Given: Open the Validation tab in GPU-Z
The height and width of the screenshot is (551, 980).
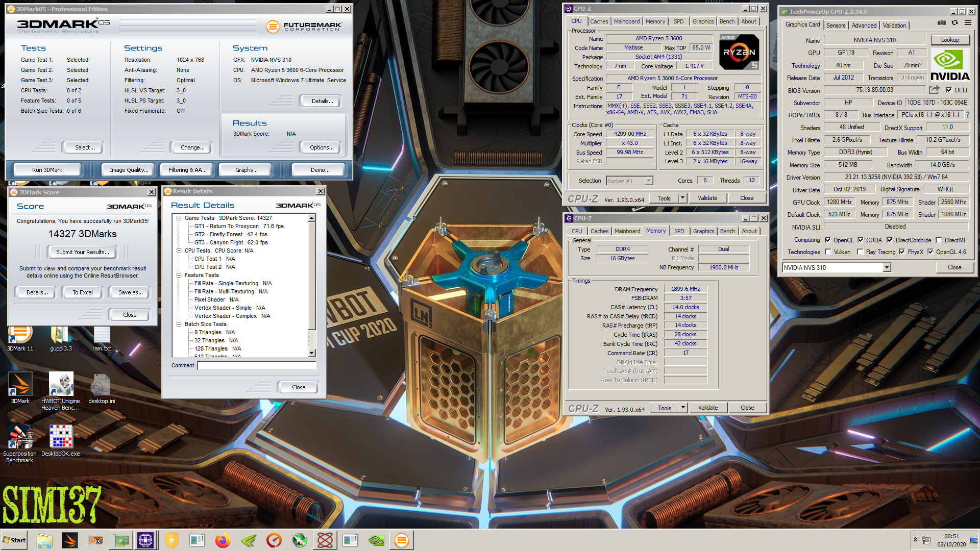Looking at the screenshot, I should [894, 26].
